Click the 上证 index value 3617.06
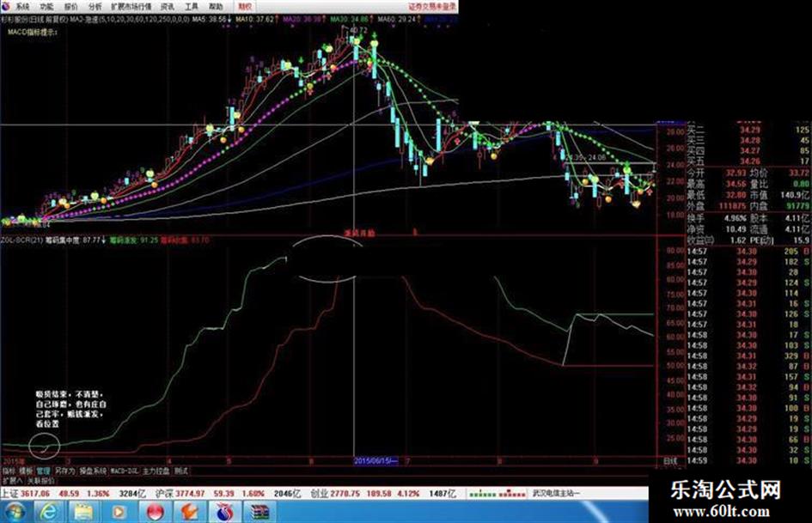This screenshot has height=523, width=812. pos(35,494)
